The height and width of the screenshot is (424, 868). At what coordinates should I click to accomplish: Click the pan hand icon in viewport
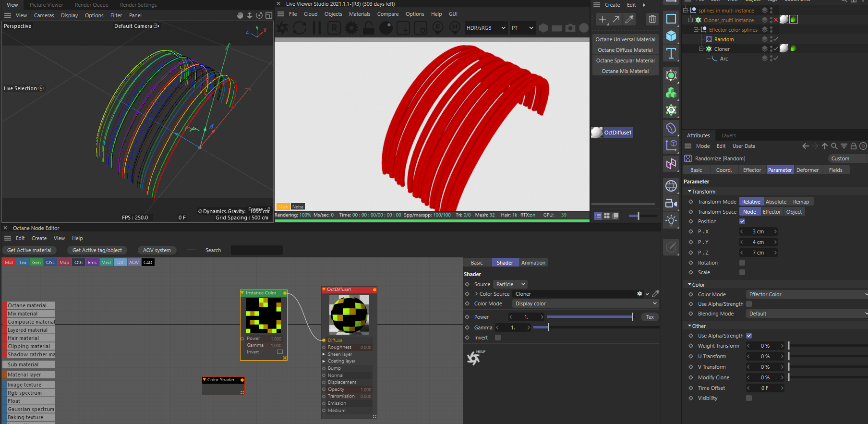(240, 15)
